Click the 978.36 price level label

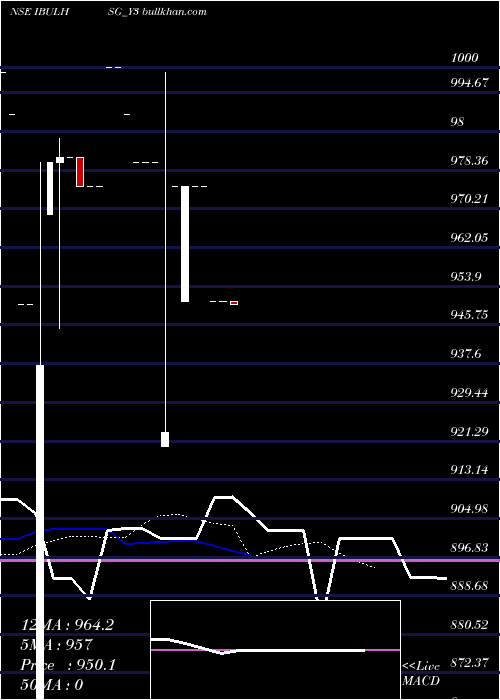pos(469,160)
